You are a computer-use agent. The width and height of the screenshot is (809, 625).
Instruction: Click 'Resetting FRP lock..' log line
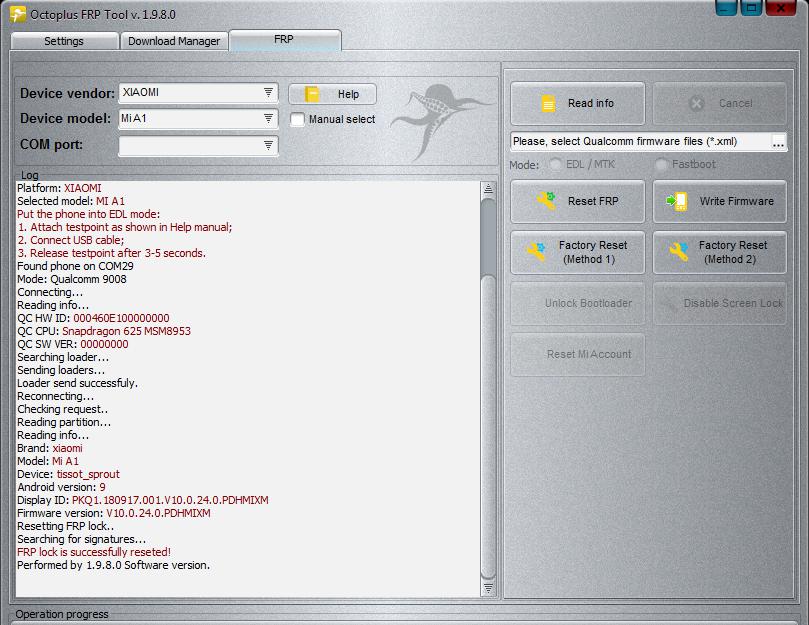click(x=66, y=526)
